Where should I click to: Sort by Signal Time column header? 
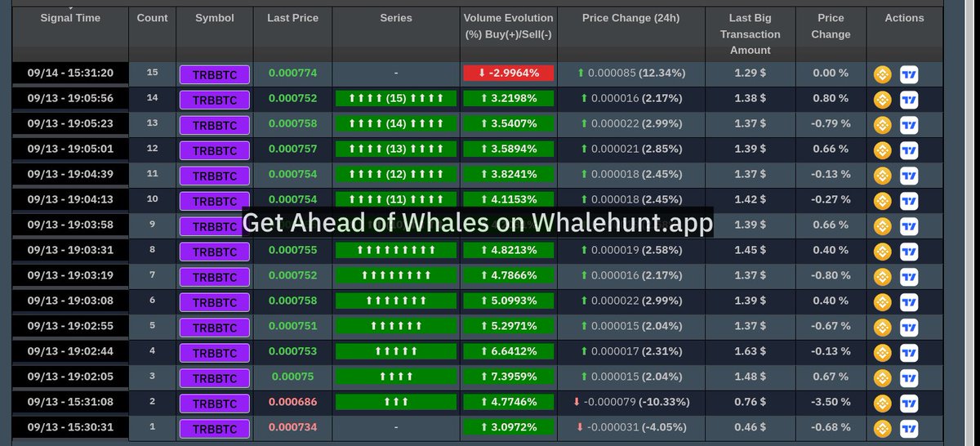pyautogui.click(x=71, y=18)
